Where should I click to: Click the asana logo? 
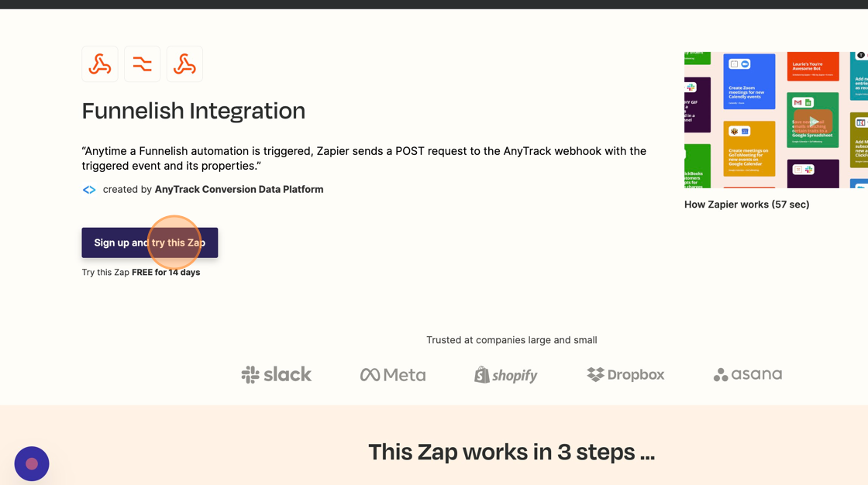pyautogui.click(x=748, y=375)
